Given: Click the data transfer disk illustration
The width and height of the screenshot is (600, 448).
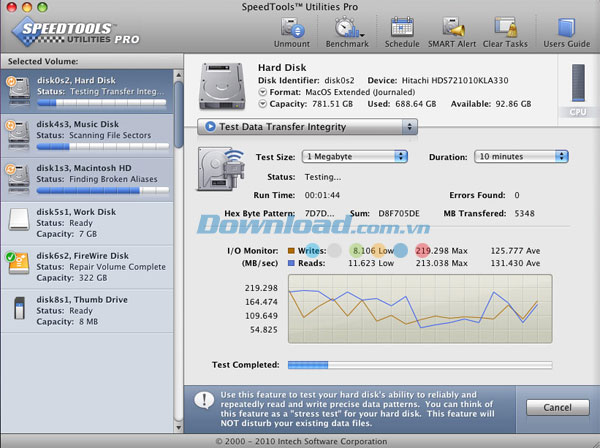Looking at the screenshot, I should pos(221,169).
